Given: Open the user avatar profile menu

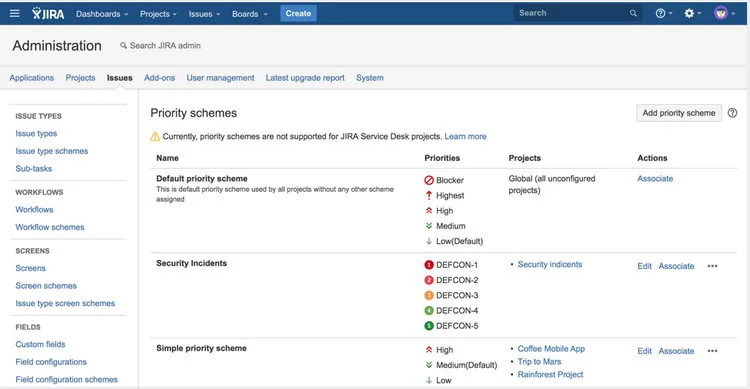Looking at the screenshot, I should [724, 13].
